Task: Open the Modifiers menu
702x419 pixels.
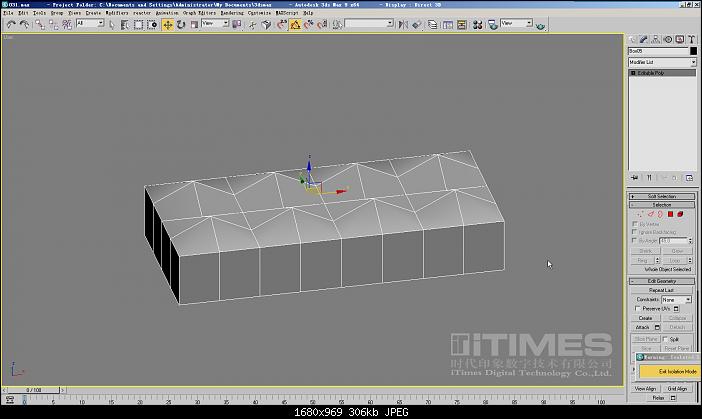Action: point(117,13)
